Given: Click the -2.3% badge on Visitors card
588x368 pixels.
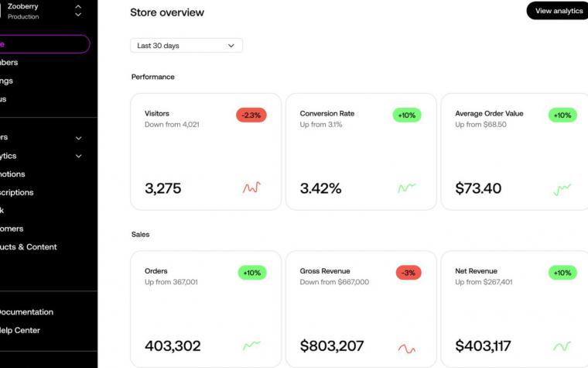Looking at the screenshot, I should pyautogui.click(x=251, y=115).
